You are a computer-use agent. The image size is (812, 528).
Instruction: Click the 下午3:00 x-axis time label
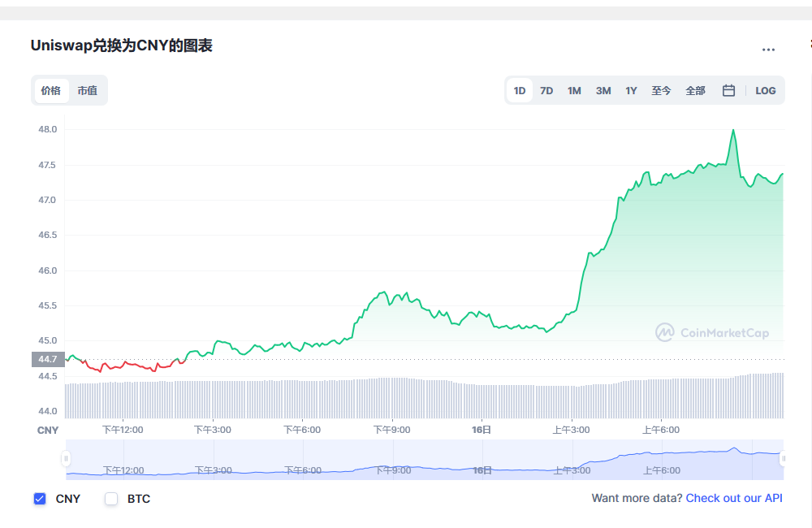212,430
